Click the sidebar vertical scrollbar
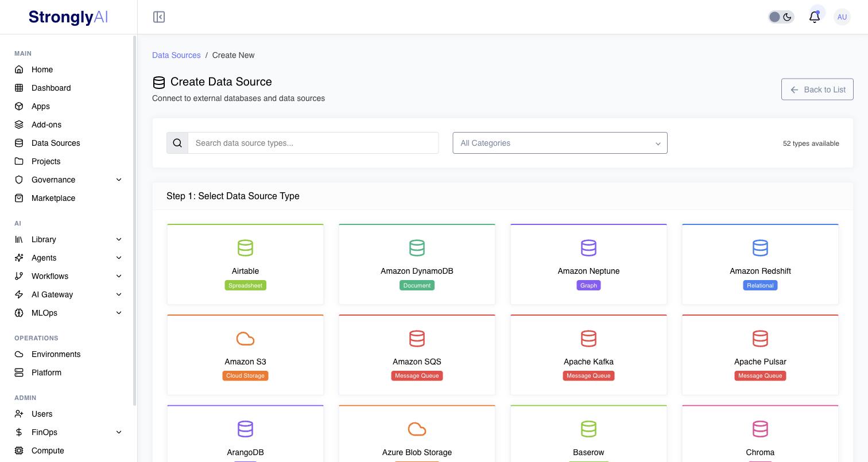Image resolution: width=868 pixels, height=462 pixels. pyautogui.click(x=134, y=220)
